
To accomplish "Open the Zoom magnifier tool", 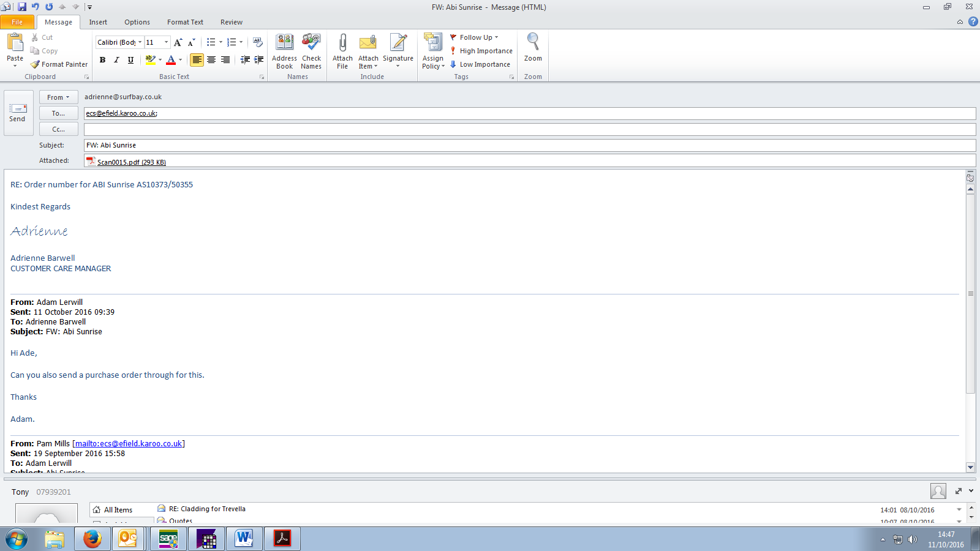I will click(533, 48).
